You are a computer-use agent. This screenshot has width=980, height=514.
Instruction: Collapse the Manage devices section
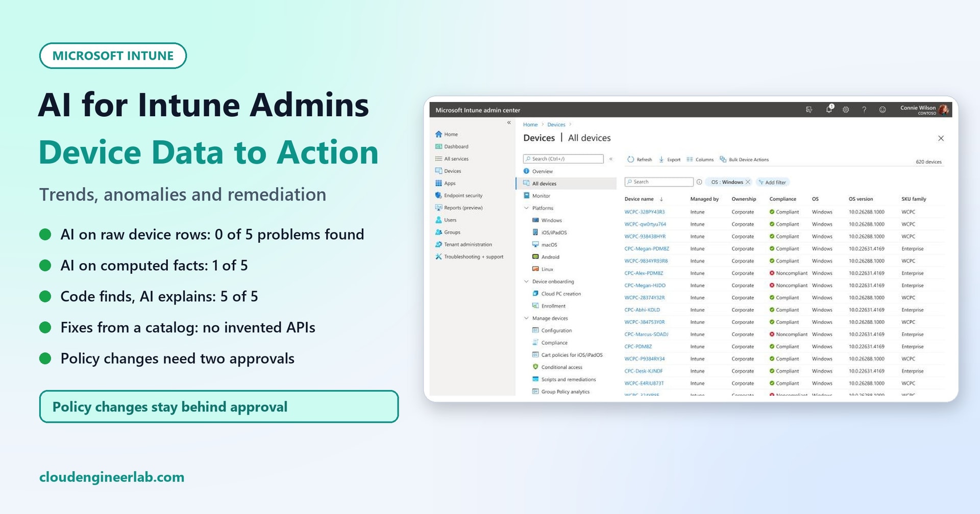526,318
